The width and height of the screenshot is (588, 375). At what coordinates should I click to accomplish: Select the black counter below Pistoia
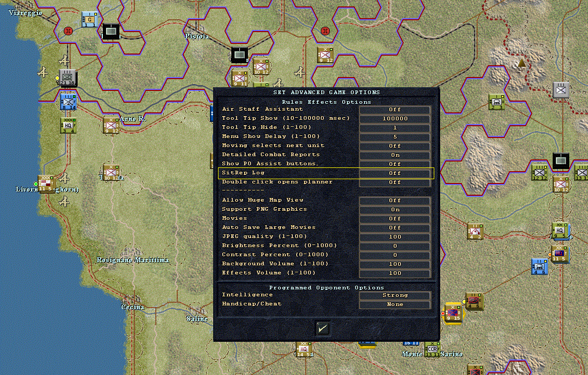pos(239,55)
